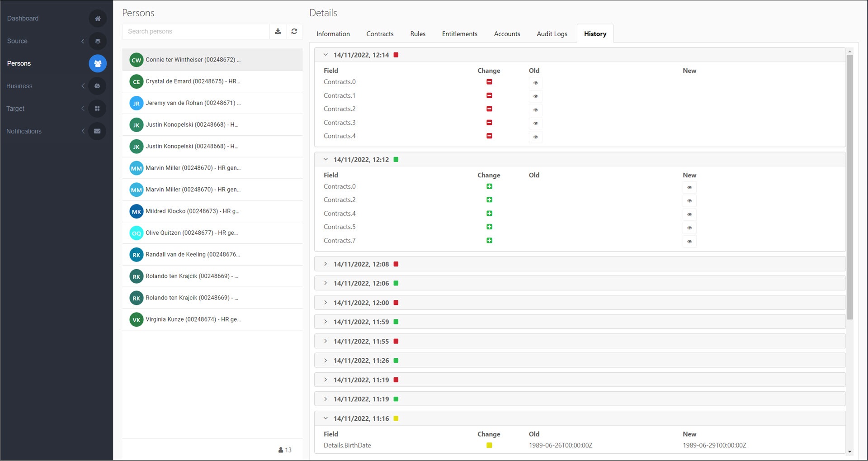View old value of removed Contracts.4
This screenshot has height=461, width=868.
pos(536,137)
